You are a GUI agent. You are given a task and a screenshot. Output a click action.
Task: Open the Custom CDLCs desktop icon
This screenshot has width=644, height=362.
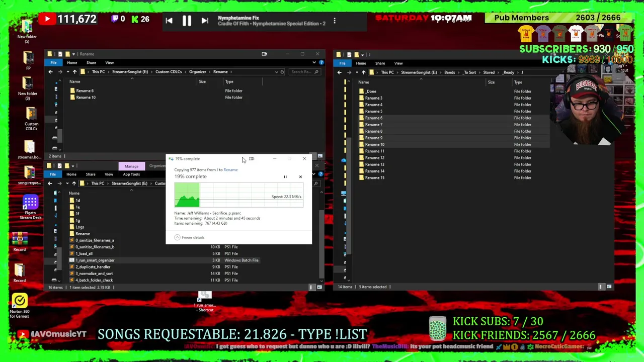(x=31, y=119)
